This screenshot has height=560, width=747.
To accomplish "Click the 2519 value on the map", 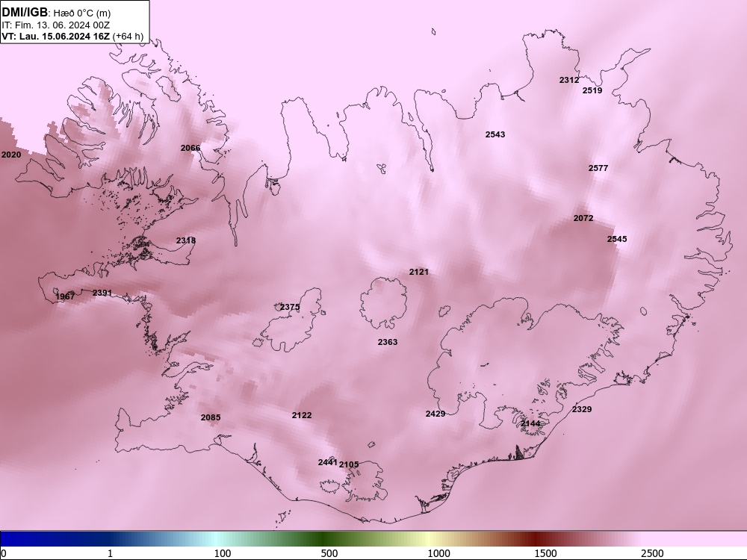I will pyautogui.click(x=592, y=90).
